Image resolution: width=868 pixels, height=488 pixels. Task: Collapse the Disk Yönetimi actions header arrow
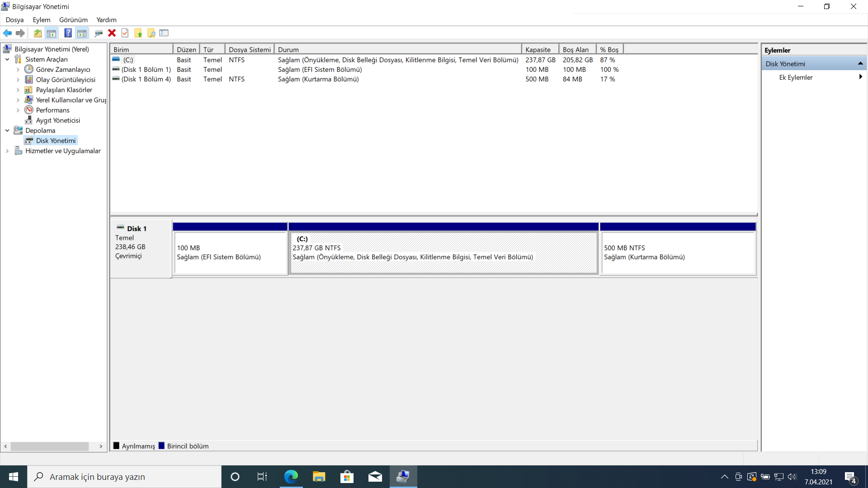point(860,64)
